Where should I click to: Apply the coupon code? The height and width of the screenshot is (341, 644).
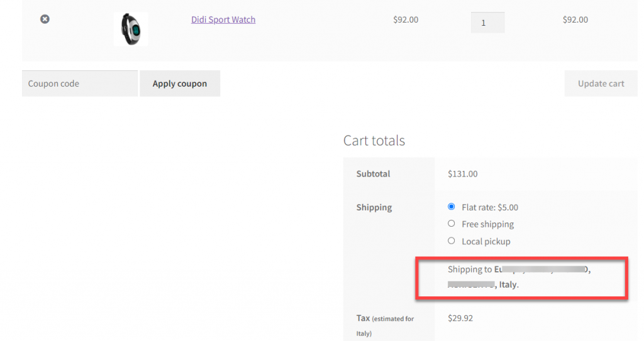[x=180, y=84]
